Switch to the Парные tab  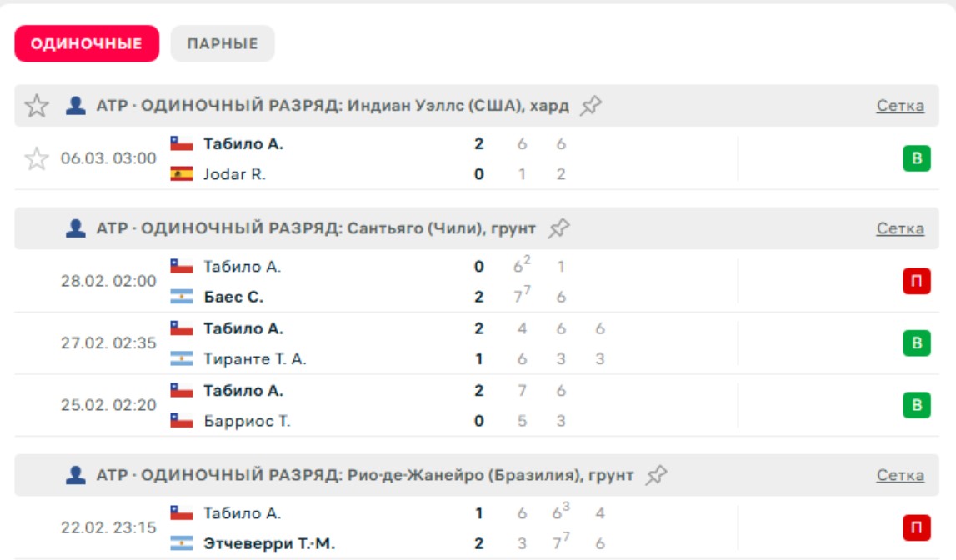click(x=223, y=44)
